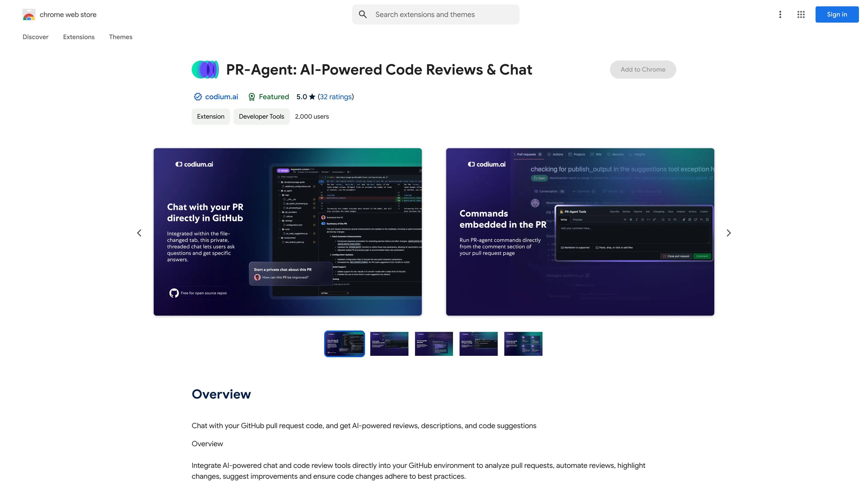Go to next screenshot with right arrow
Image resolution: width=868 pixels, height=488 pixels.
coord(729,233)
